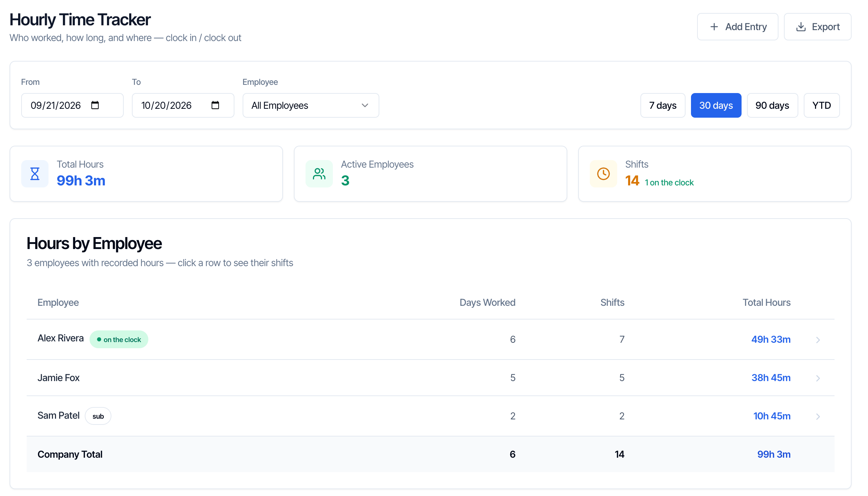Click the Shifts clock icon
Image resolution: width=868 pixels, height=496 pixels.
pos(603,174)
